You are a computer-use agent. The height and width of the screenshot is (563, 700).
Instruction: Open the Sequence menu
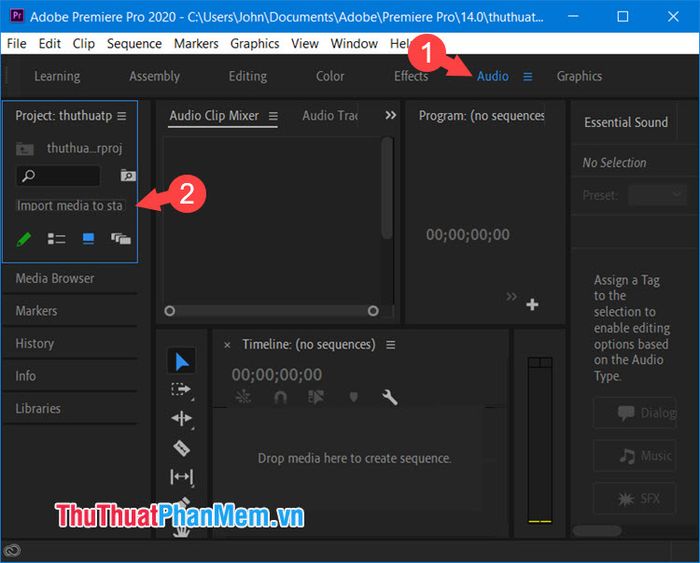coord(134,43)
